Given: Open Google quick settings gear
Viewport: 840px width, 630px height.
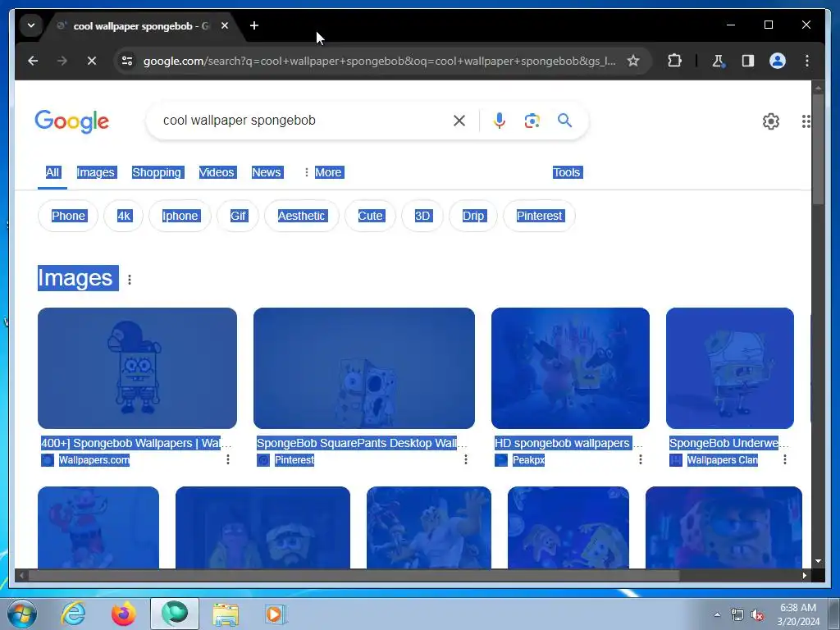Looking at the screenshot, I should 770,121.
